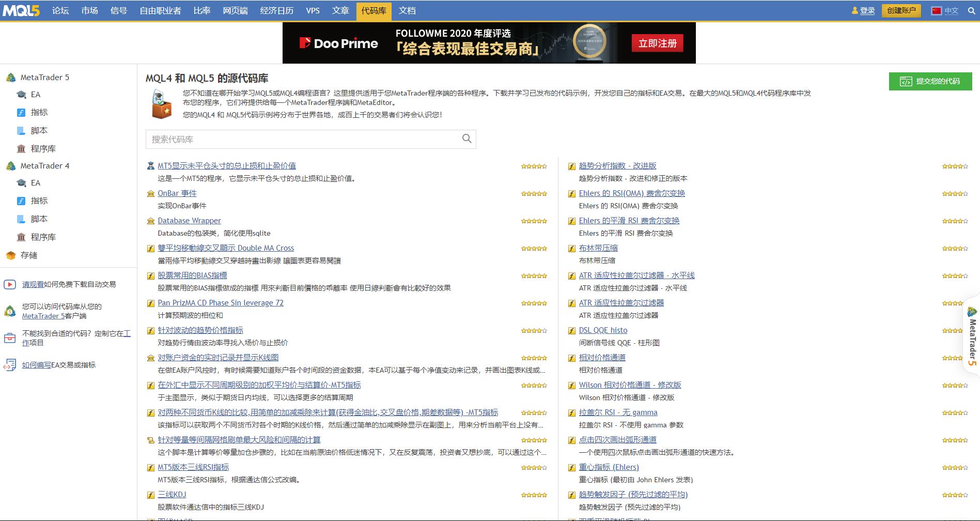
Task: Click the Doo Prime 立即注册 banner button
Action: (x=657, y=43)
